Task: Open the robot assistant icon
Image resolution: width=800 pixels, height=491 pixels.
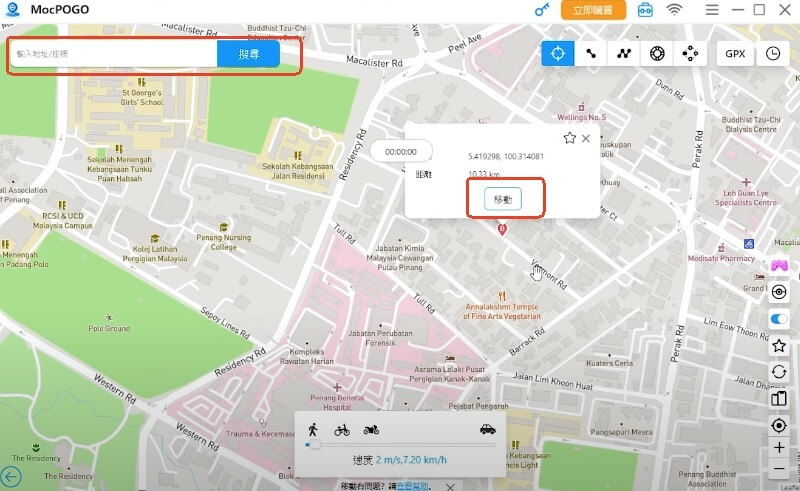Action: (x=645, y=10)
